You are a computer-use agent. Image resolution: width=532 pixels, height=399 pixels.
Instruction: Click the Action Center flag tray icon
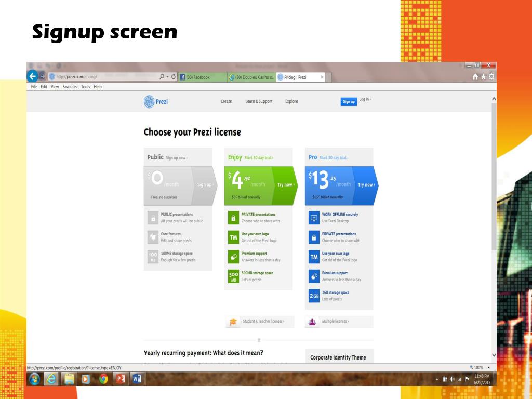pos(467,379)
